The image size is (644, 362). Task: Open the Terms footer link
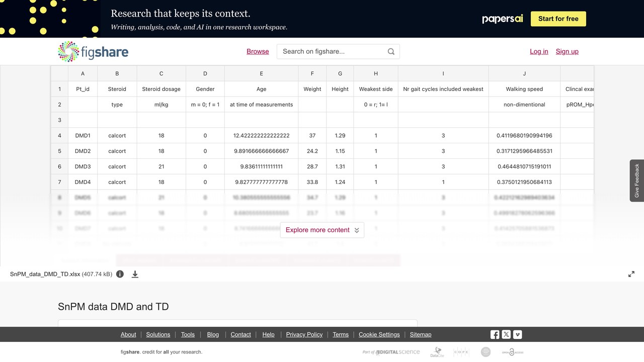tap(341, 334)
